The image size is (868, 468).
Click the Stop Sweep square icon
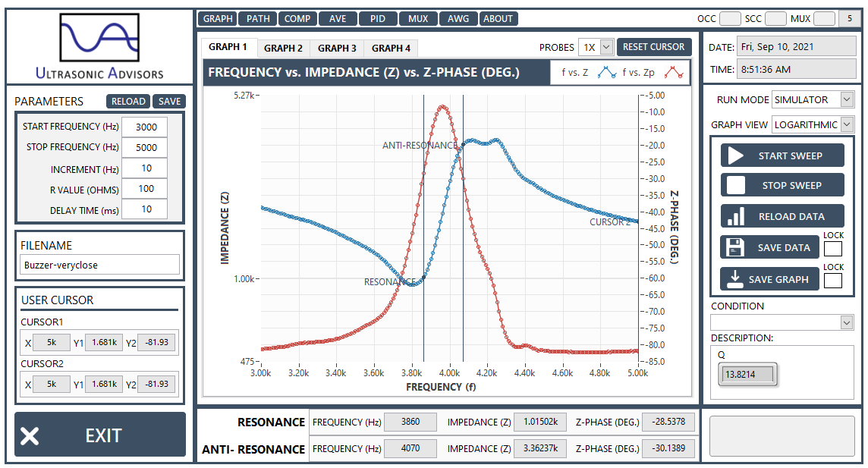(x=736, y=185)
